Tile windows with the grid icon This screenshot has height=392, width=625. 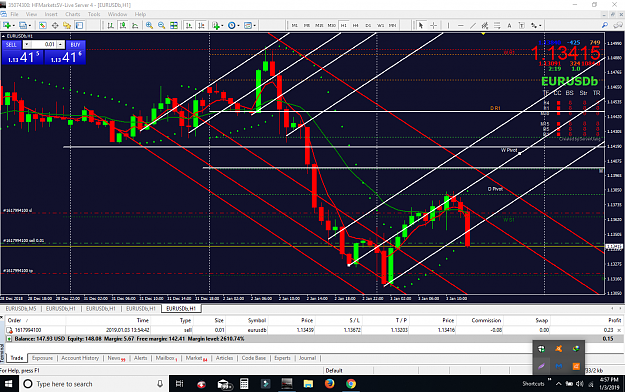point(174,26)
